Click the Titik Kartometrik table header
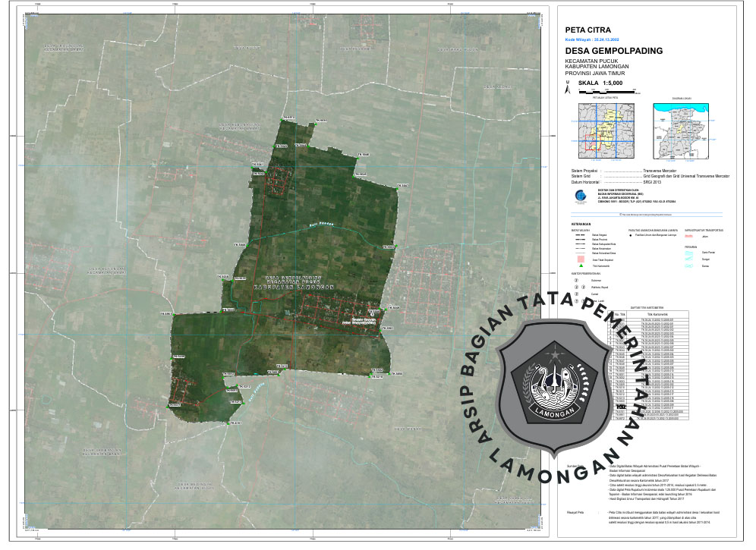 tap(659, 313)
